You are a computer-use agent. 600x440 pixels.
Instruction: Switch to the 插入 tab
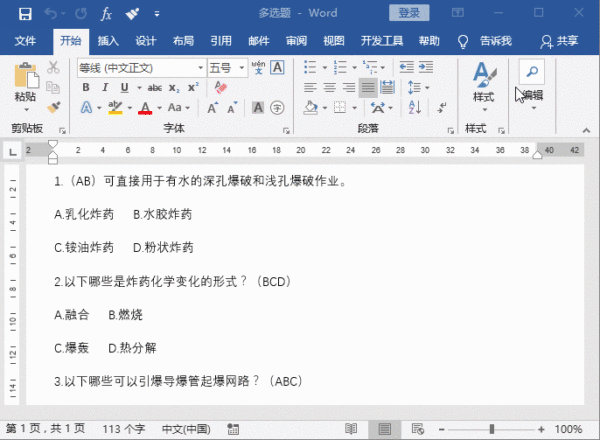(108, 41)
